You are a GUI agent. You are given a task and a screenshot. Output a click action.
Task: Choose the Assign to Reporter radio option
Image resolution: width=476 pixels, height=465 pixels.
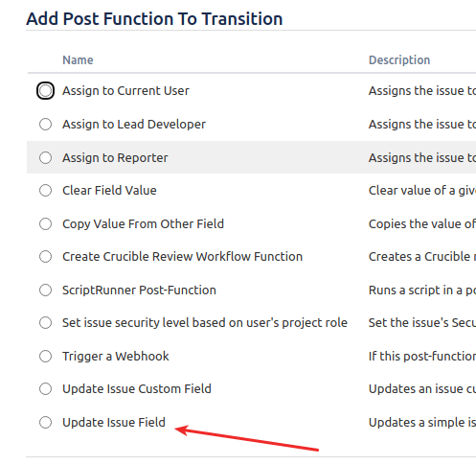click(x=45, y=157)
